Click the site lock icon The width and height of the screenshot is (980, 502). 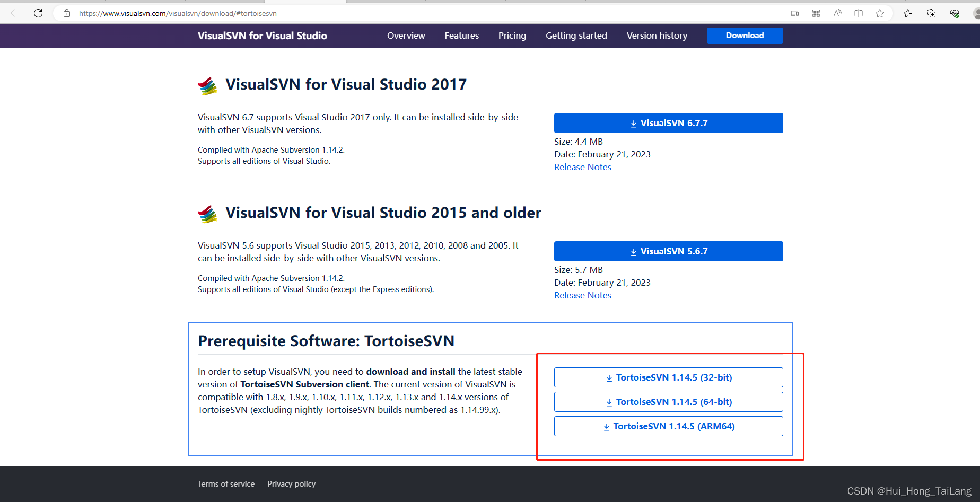point(67,13)
